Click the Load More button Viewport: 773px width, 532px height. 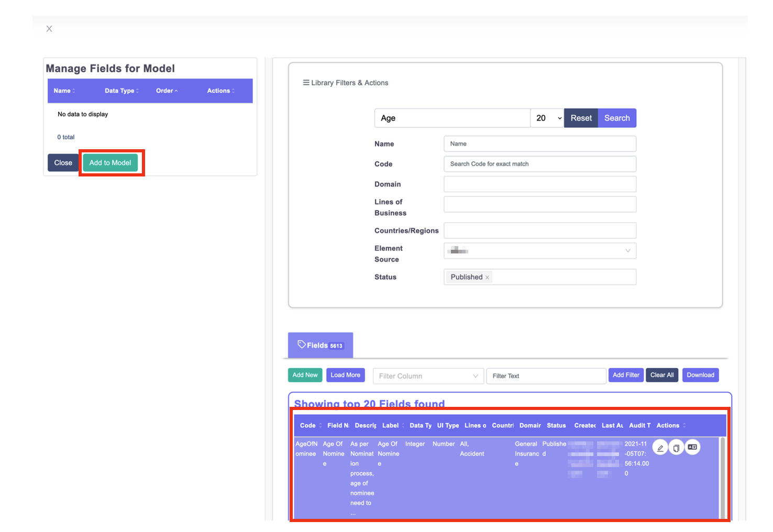[345, 375]
